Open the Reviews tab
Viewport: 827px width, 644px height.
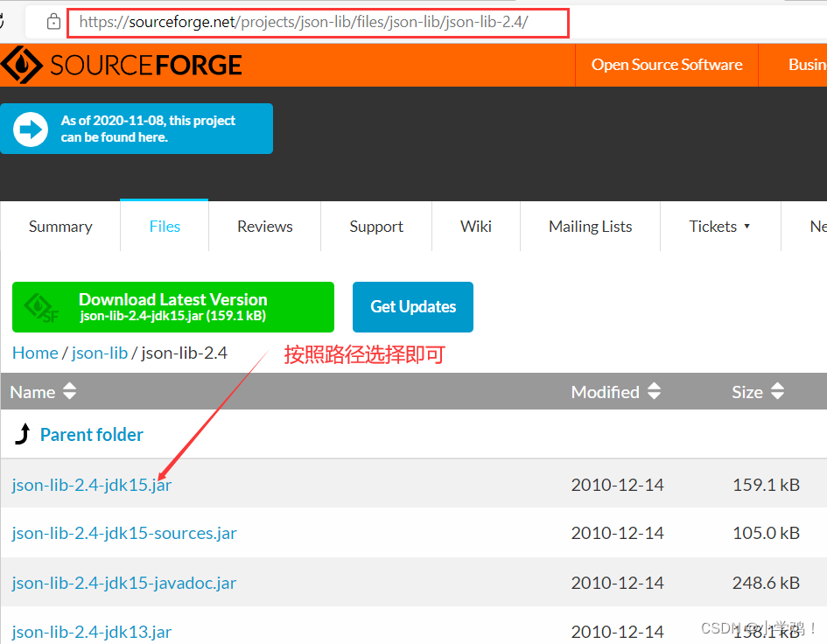tap(265, 227)
